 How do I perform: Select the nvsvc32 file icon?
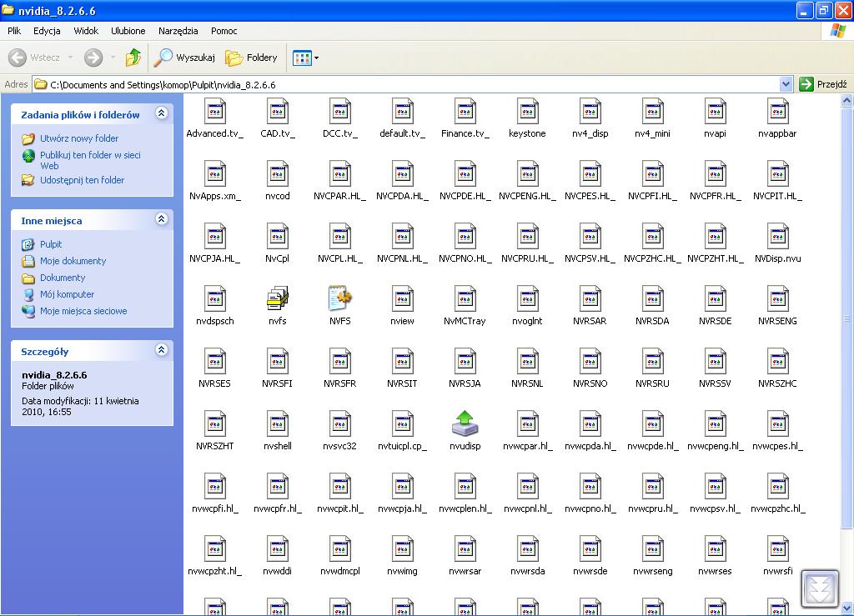tap(340, 424)
